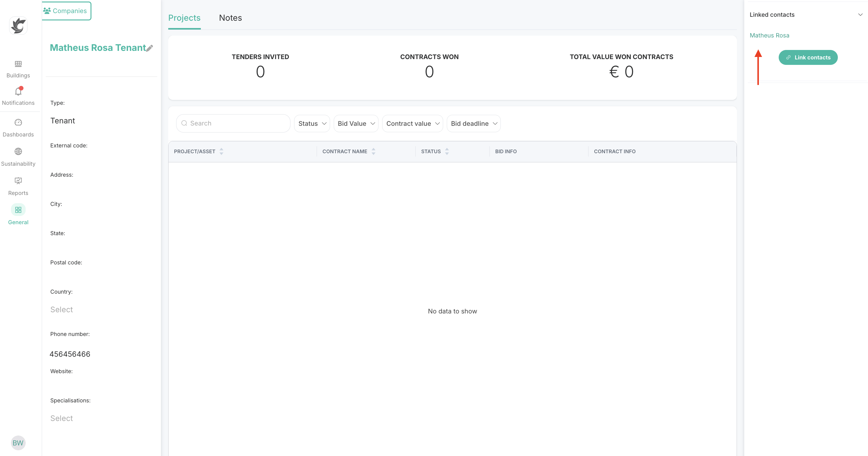Click the € 0 total value
The height and width of the screenshot is (456, 868).
(621, 72)
